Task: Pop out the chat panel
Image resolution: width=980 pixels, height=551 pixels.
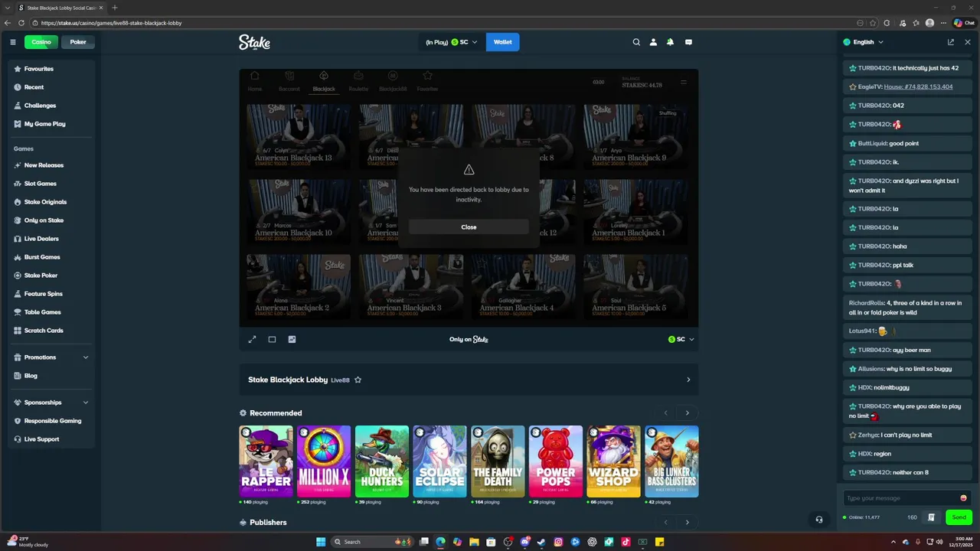Action: 951,42
